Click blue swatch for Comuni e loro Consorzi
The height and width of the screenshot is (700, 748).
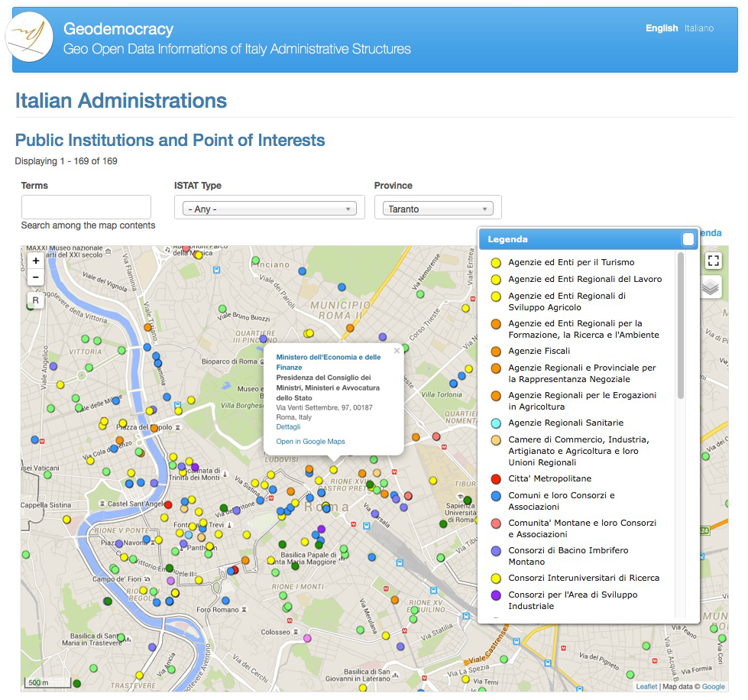click(x=496, y=496)
